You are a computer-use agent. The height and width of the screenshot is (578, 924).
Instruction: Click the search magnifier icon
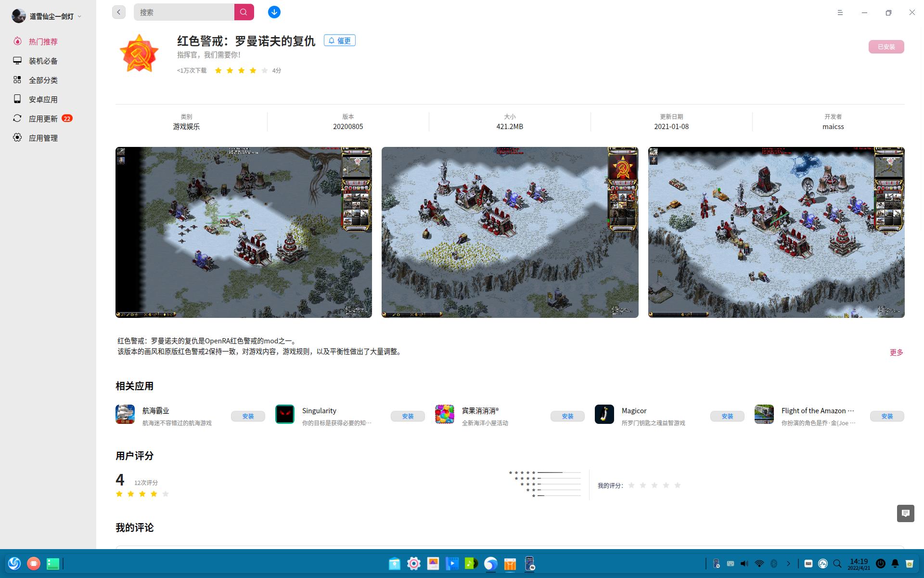point(244,12)
